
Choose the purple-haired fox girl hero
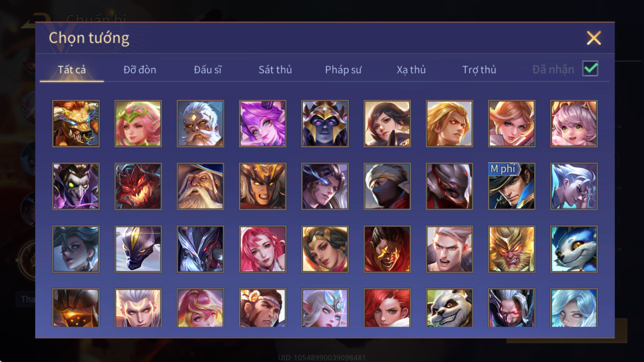point(262,123)
